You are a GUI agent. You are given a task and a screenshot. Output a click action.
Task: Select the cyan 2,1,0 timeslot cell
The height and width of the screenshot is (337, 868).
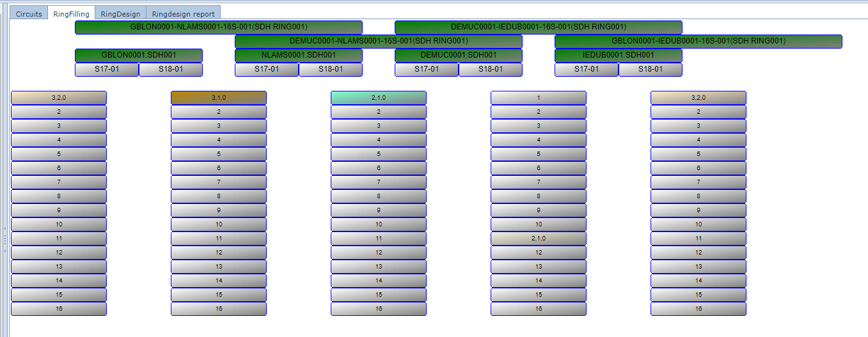(x=378, y=98)
